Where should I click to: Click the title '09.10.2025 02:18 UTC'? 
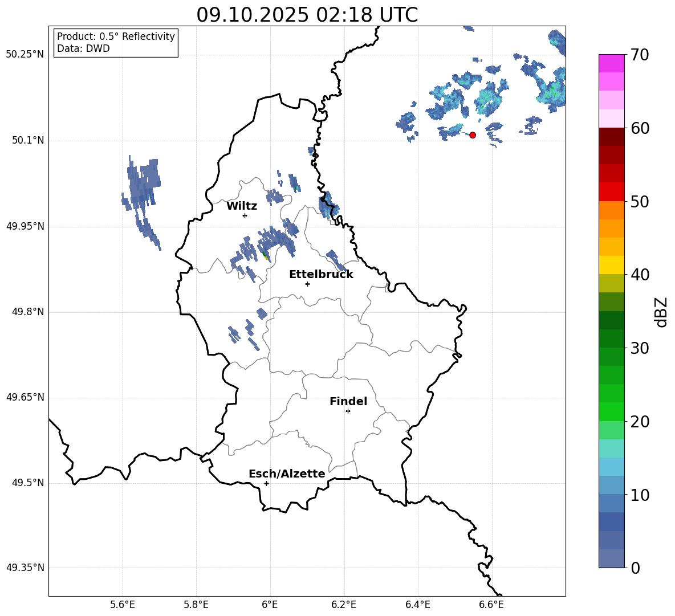point(307,15)
